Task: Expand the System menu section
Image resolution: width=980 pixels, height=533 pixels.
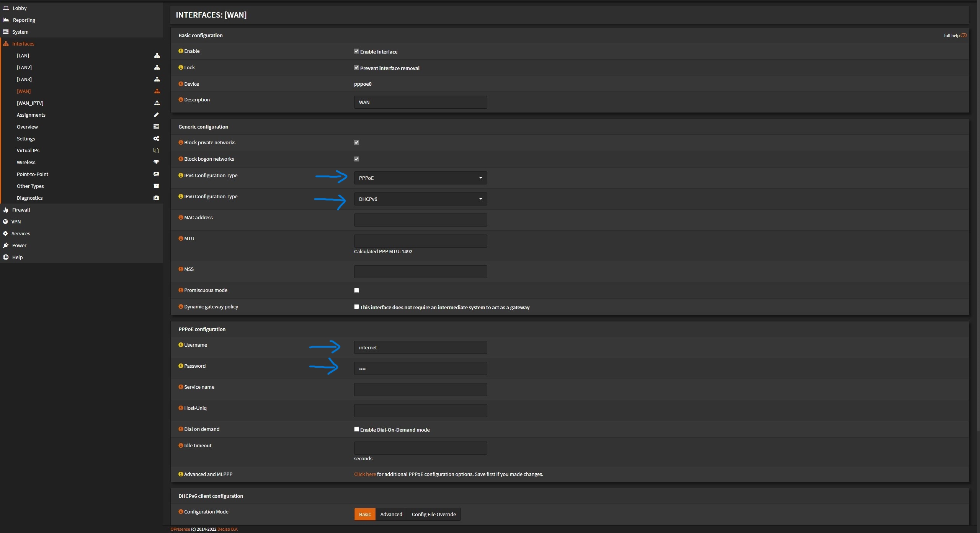Action: tap(20, 32)
